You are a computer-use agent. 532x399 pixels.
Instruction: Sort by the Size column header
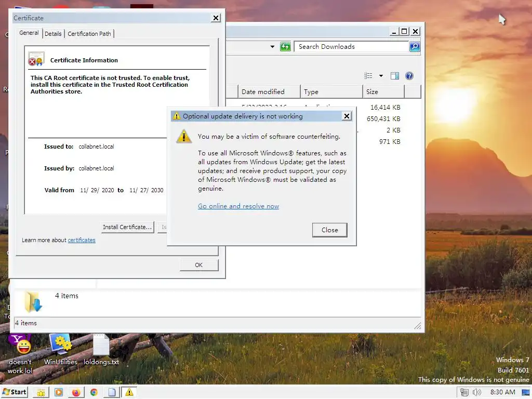[383, 91]
